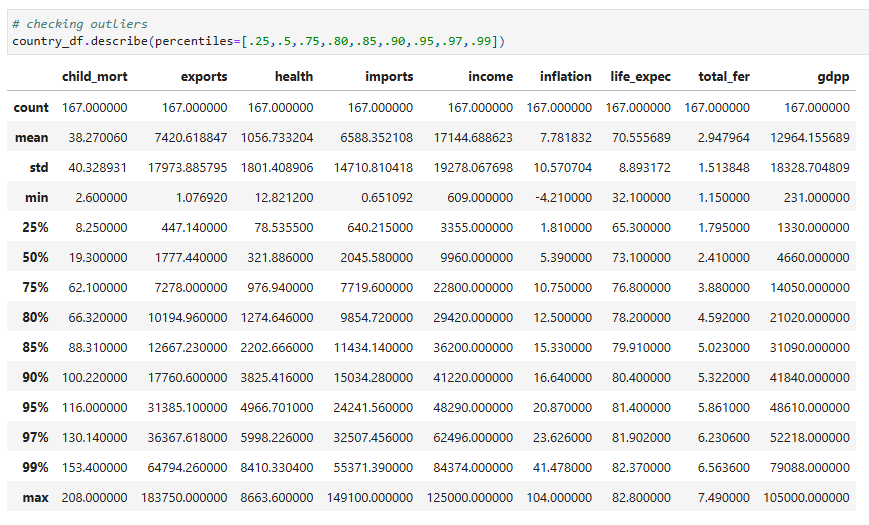Click std child_mort value 40.328931

tap(98, 167)
